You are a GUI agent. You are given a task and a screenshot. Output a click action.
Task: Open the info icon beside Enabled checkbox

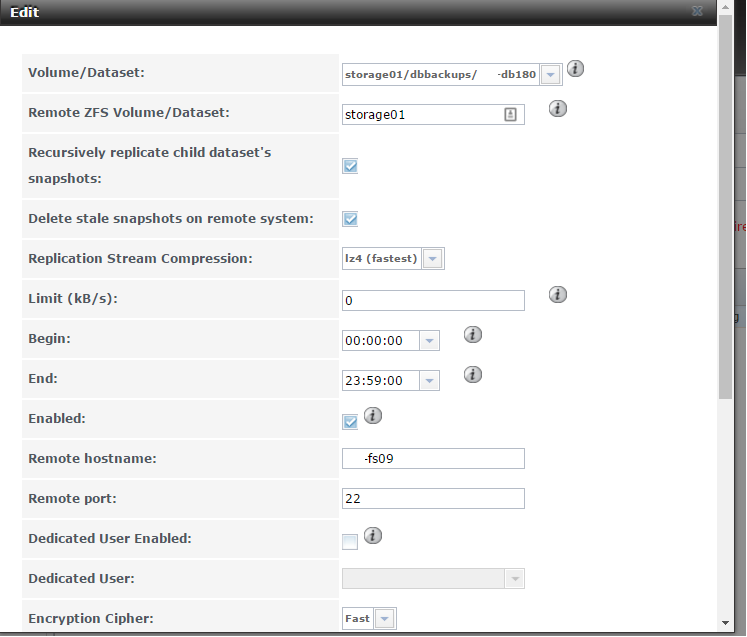[373, 415]
